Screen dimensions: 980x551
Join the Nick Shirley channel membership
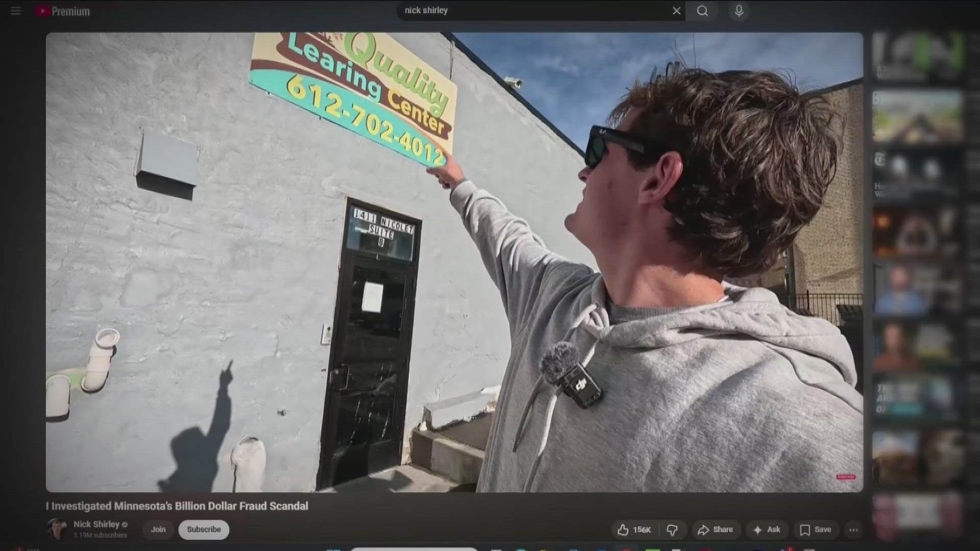click(x=158, y=530)
